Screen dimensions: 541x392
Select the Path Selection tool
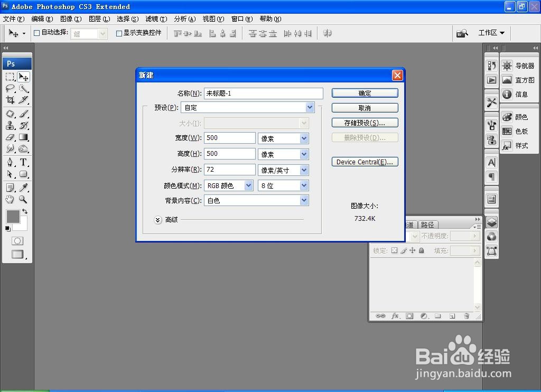(x=10, y=174)
